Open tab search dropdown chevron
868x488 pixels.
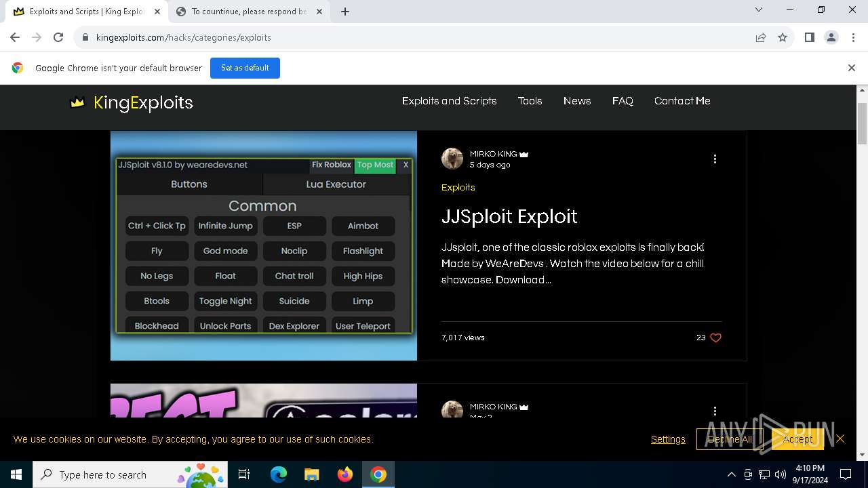759,9
